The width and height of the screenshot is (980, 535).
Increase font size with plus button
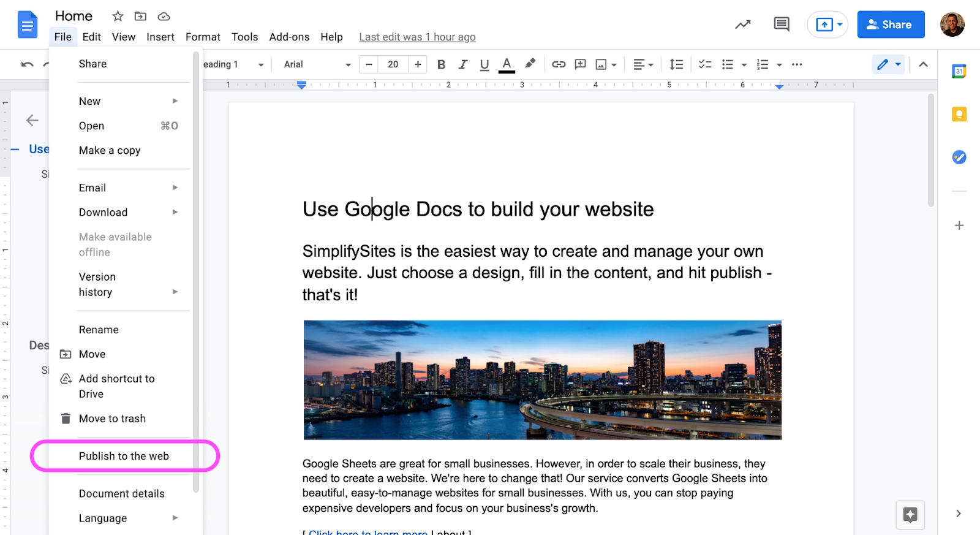click(418, 64)
